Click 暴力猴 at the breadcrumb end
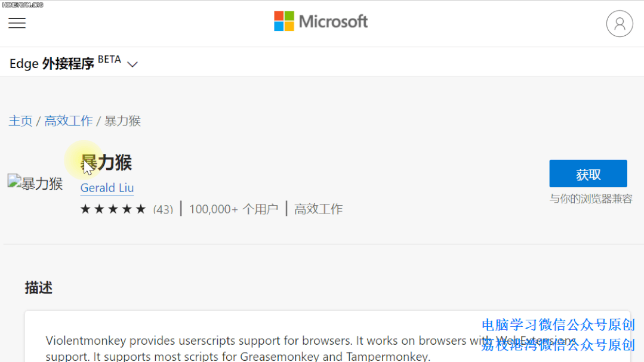 coord(122,121)
